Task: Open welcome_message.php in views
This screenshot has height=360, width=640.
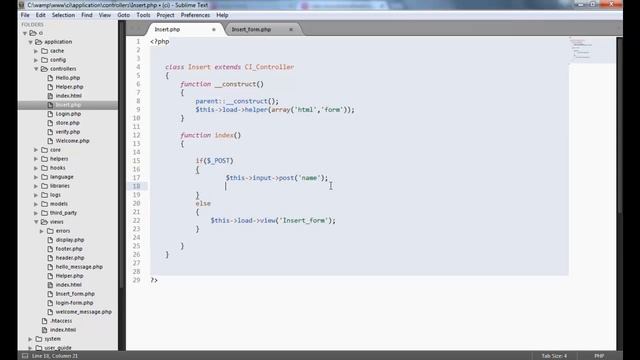Action: tap(84, 311)
